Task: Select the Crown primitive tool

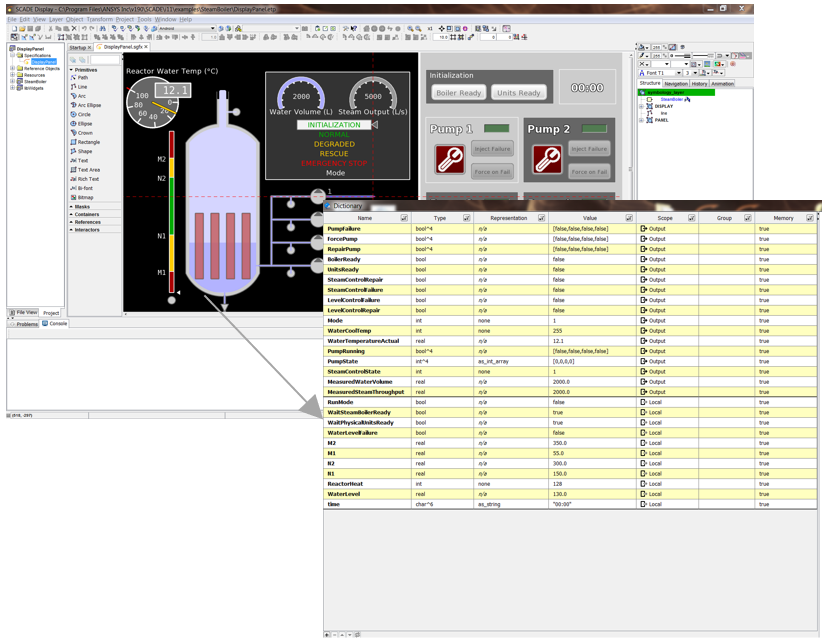Action: (84, 133)
